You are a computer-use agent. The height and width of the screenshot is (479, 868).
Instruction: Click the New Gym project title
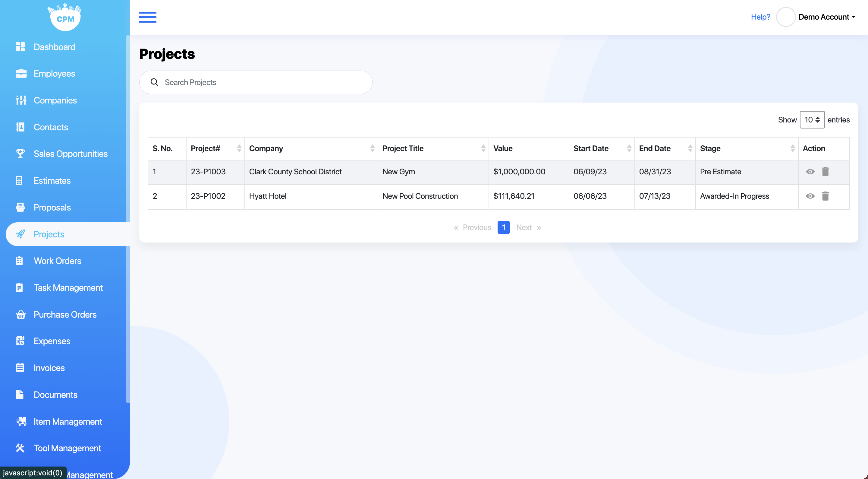click(399, 172)
